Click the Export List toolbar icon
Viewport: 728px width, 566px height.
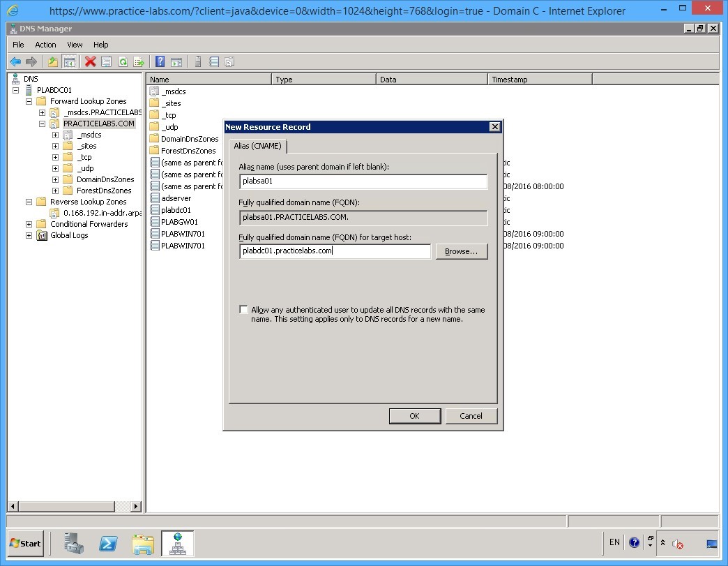tap(139, 61)
